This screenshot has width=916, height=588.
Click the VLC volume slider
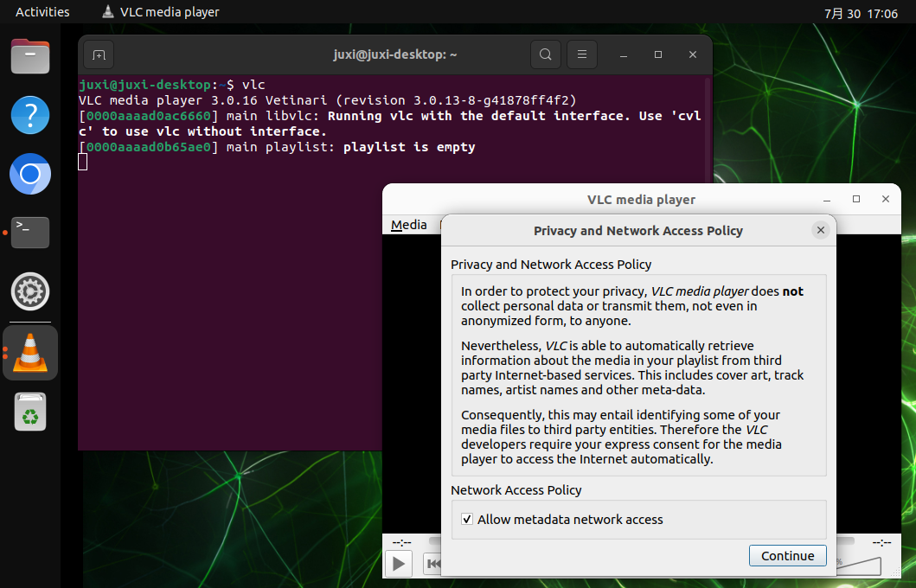(859, 566)
